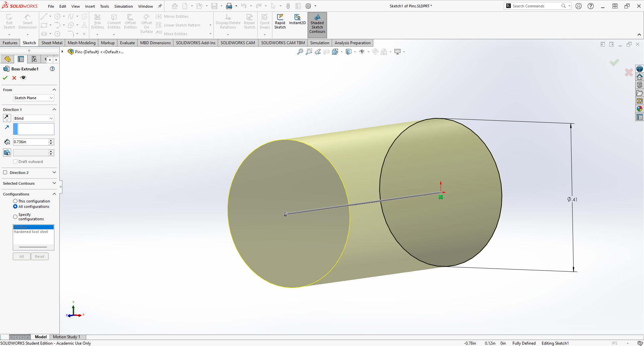Image resolution: width=644 pixels, height=346 pixels.
Task: Expand the Direction 2 section chevron
Action: [54, 173]
